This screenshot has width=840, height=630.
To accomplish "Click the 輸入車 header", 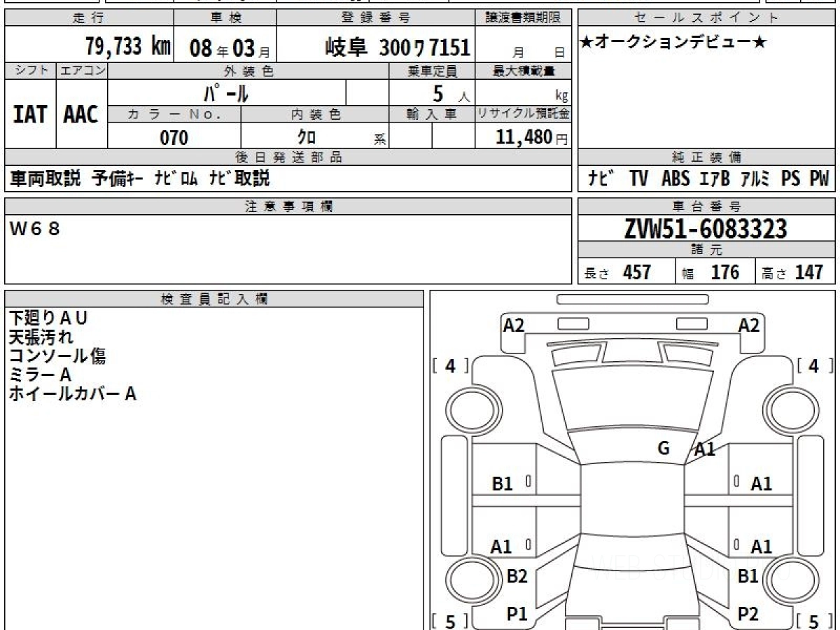I will [x=432, y=114].
